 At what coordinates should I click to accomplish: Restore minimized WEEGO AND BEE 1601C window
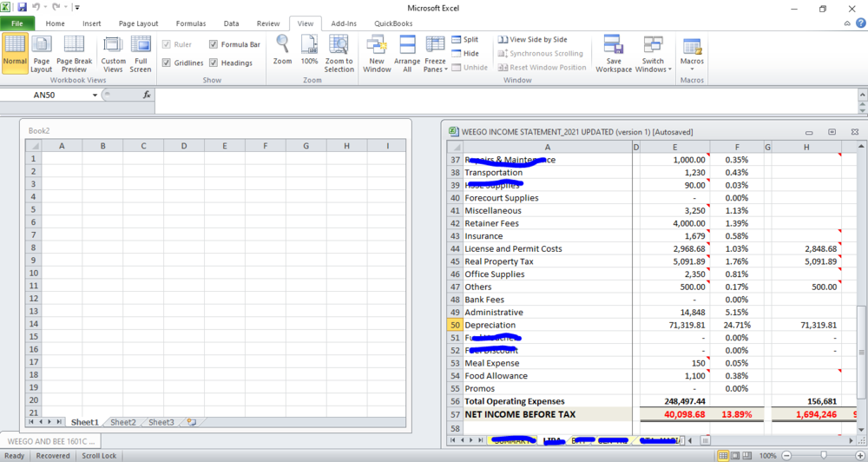pyautogui.click(x=50, y=441)
